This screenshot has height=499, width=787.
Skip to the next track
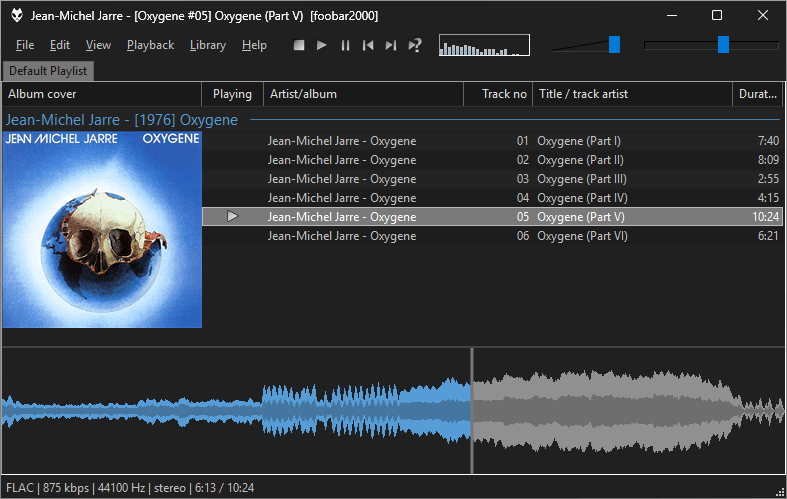click(391, 45)
